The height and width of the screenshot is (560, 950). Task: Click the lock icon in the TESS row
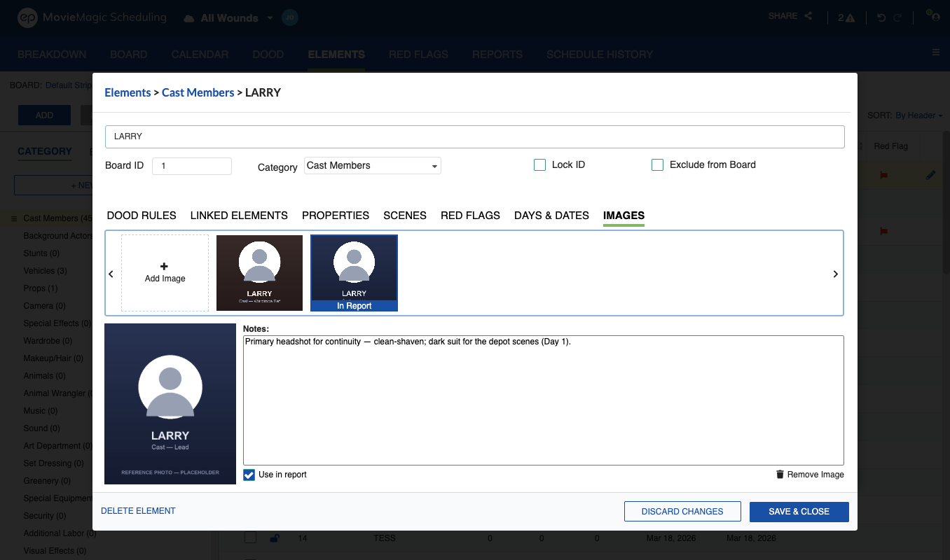pyautogui.click(x=275, y=538)
